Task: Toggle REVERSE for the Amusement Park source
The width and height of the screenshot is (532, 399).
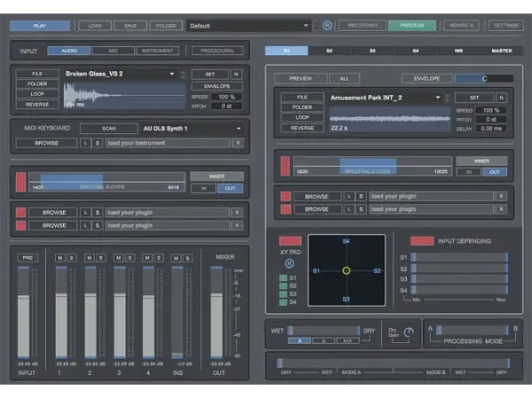Action: pos(302,128)
